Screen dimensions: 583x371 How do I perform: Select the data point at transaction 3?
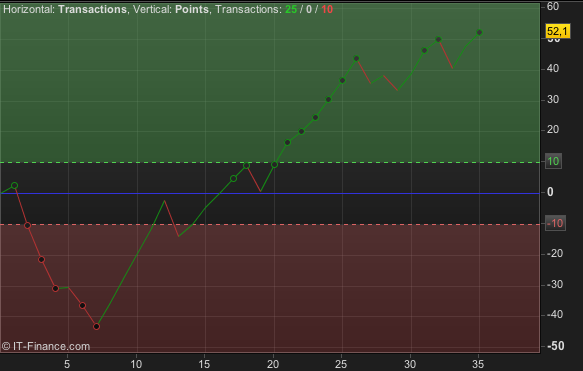click(x=42, y=259)
